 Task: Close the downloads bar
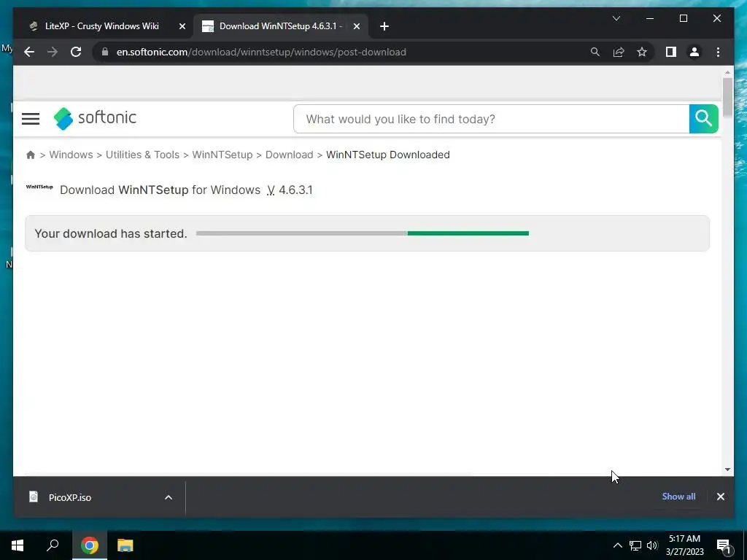pos(720,497)
